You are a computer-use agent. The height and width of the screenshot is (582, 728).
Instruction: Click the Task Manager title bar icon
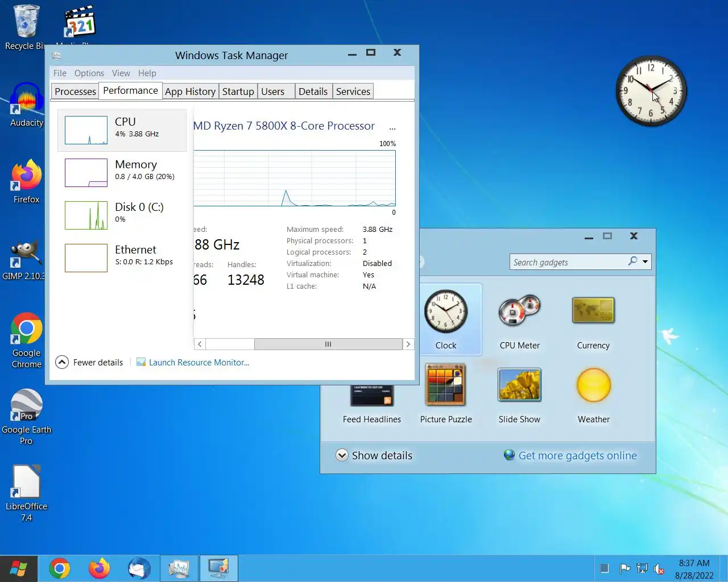pyautogui.click(x=56, y=55)
